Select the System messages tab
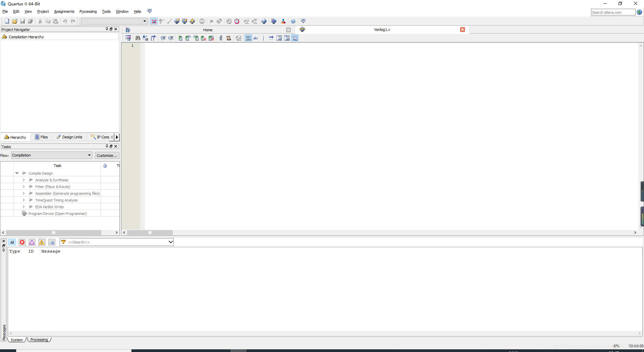644x352 pixels. pyautogui.click(x=16, y=340)
